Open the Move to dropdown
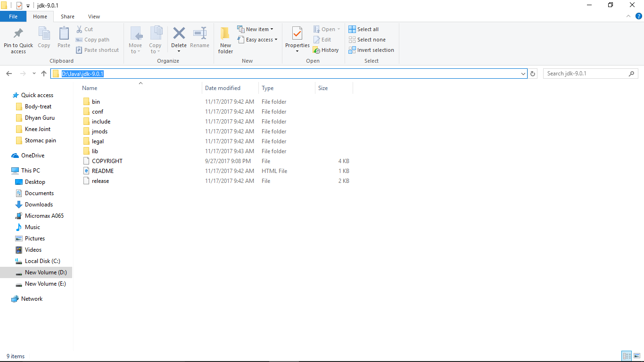 135,40
